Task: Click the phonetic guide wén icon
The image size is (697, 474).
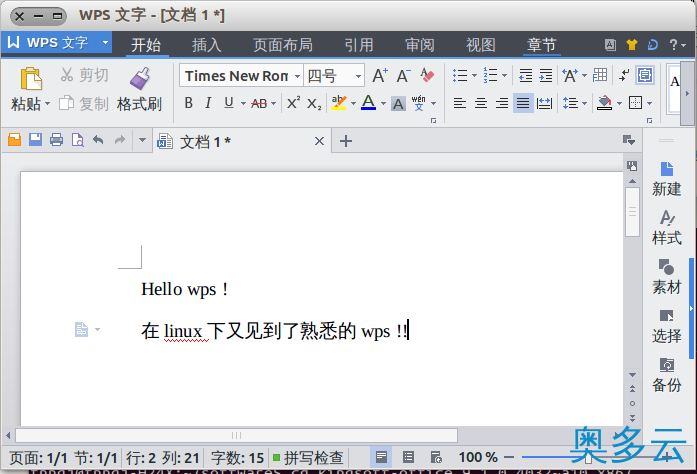Action: (419, 103)
